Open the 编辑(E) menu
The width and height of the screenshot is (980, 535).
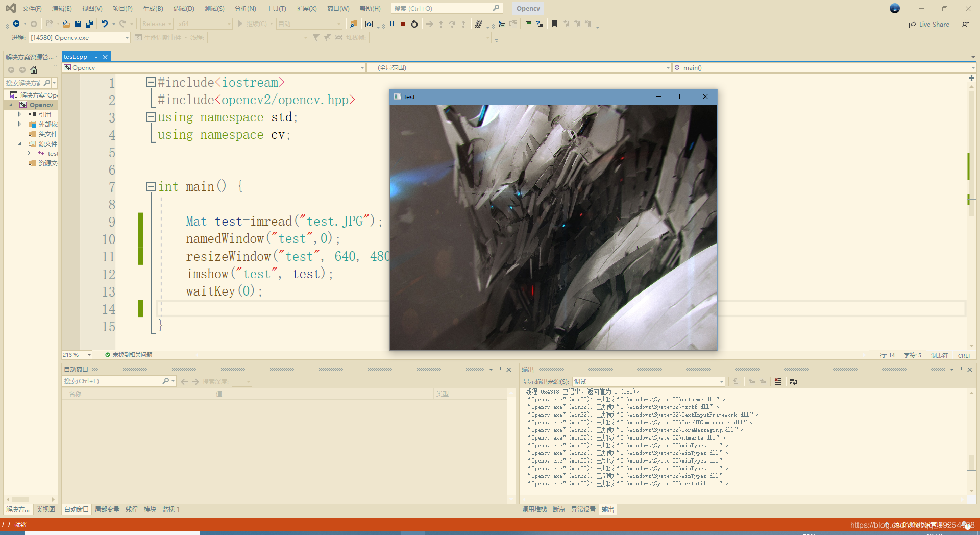[x=62, y=8]
